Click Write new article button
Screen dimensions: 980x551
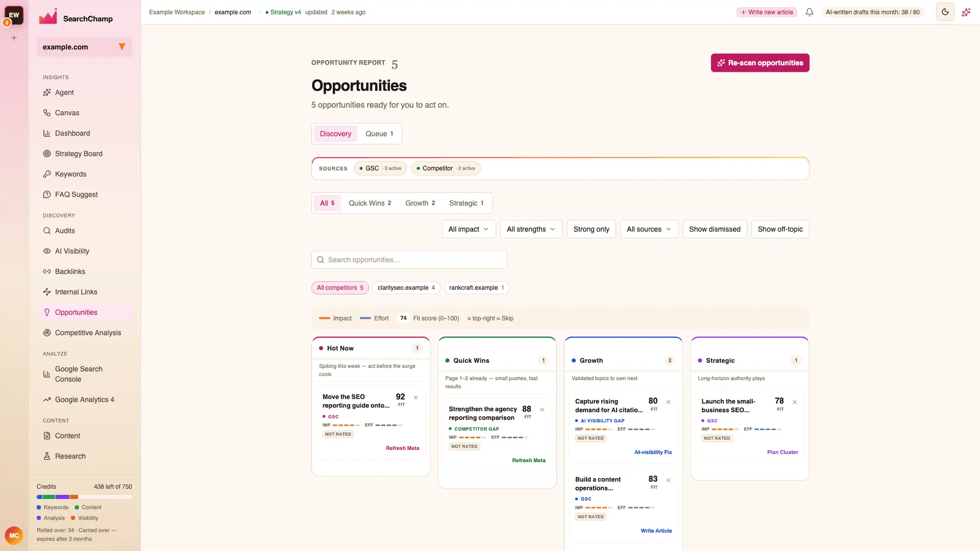(767, 12)
